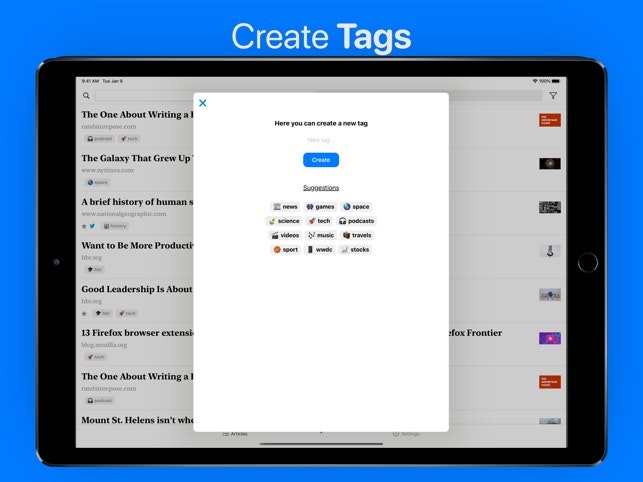Open the Articles tab

click(x=235, y=434)
